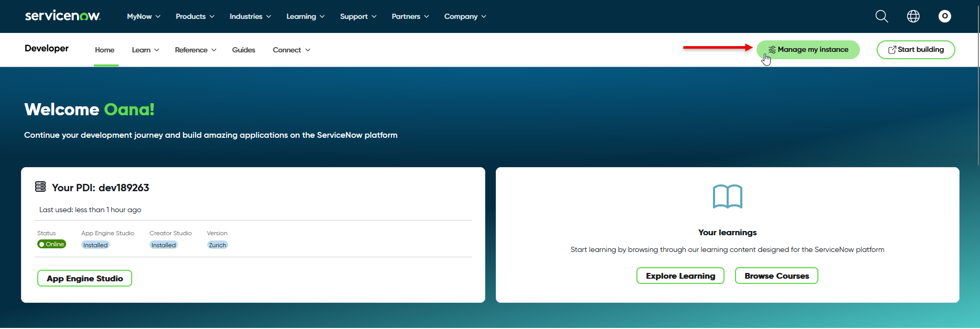Open the Reference dropdown

[195, 50]
